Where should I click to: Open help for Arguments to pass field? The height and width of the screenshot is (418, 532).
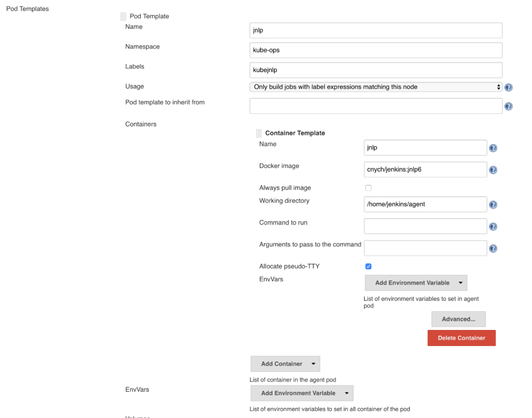point(493,249)
